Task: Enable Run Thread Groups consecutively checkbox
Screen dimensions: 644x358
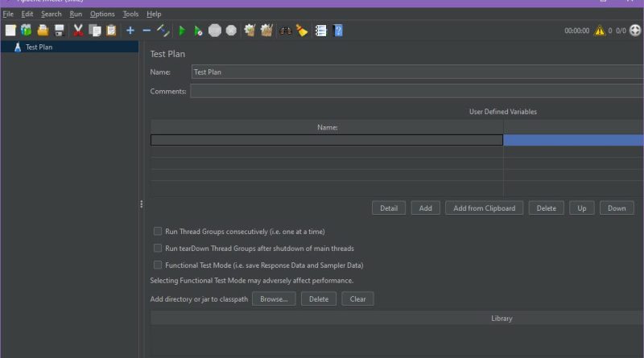Action: [x=157, y=231]
